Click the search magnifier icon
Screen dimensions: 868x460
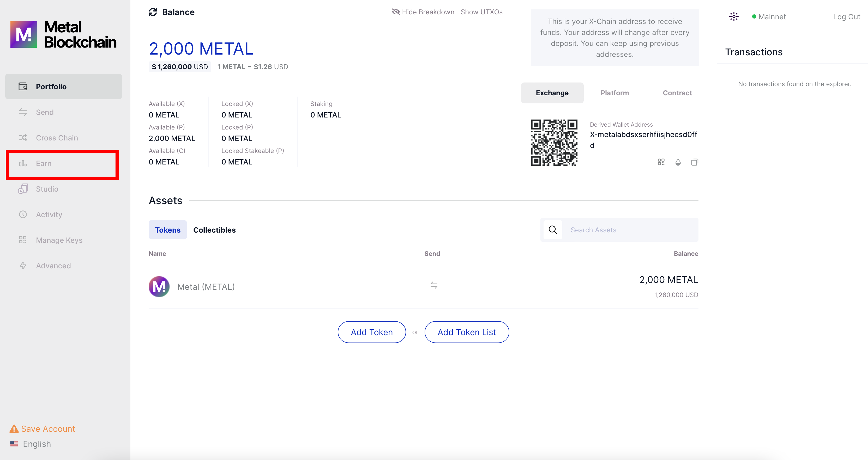coord(553,230)
